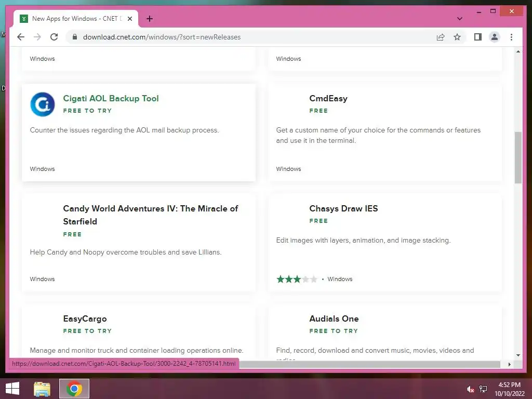Click EasyCargo truck loading description

click(x=137, y=350)
